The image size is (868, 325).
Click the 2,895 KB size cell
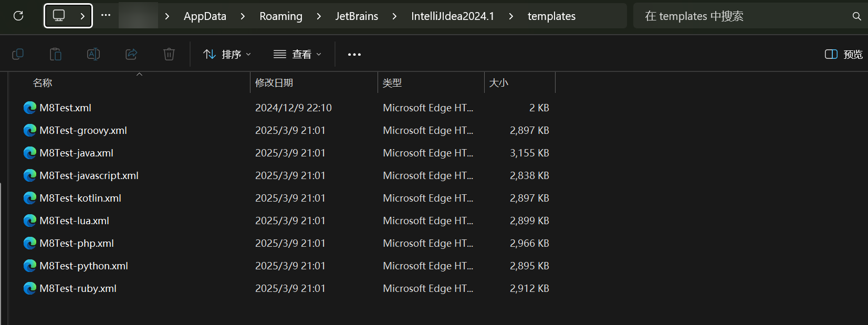pyautogui.click(x=529, y=266)
